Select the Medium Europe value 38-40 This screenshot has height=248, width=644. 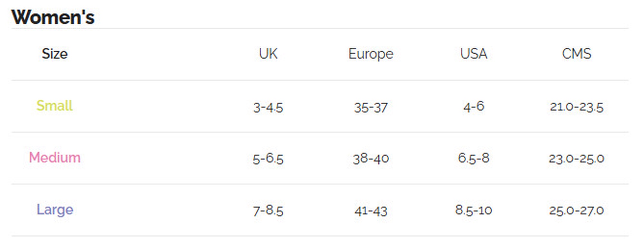[x=371, y=159]
